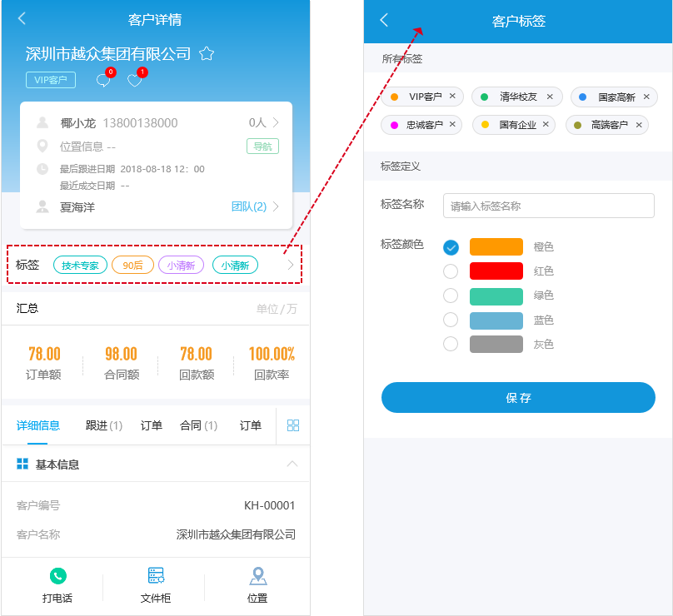
Task: Open the comments bubble icon with badge
Action: pyautogui.click(x=103, y=81)
